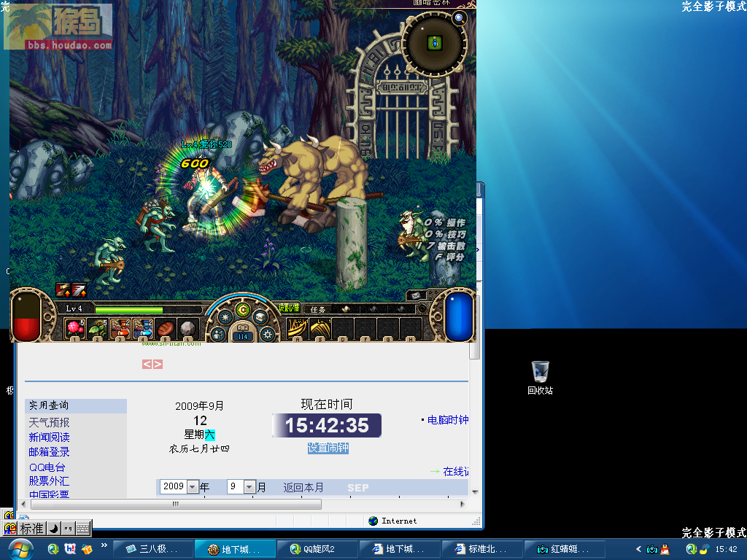Click the camera capture tray icon

pos(651,549)
